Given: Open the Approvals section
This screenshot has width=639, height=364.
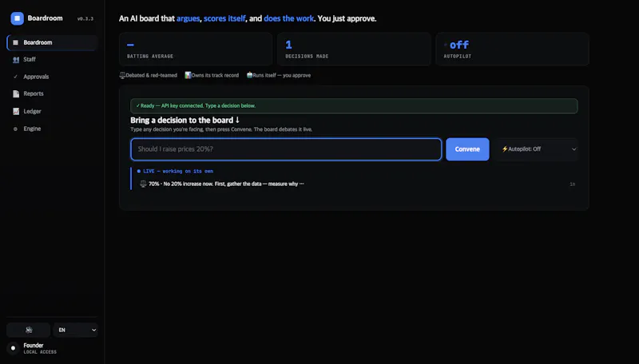Looking at the screenshot, I should pyautogui.click(x=52, y=77).
